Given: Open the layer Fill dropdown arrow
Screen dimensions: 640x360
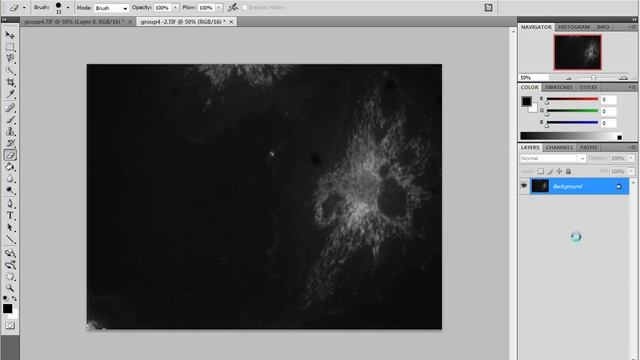Looking at the screenshot, I should click(x=631, y=171).
